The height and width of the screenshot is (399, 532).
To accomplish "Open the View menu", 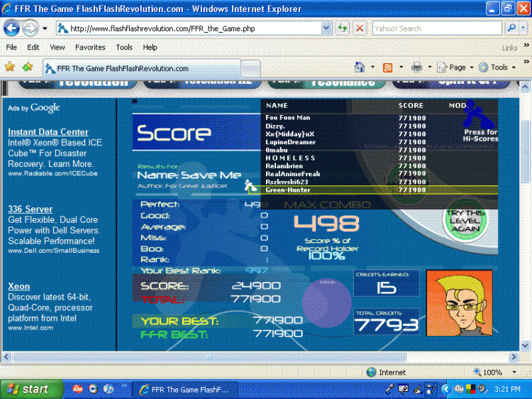I will pyautogui.click(x=57, y=47).
